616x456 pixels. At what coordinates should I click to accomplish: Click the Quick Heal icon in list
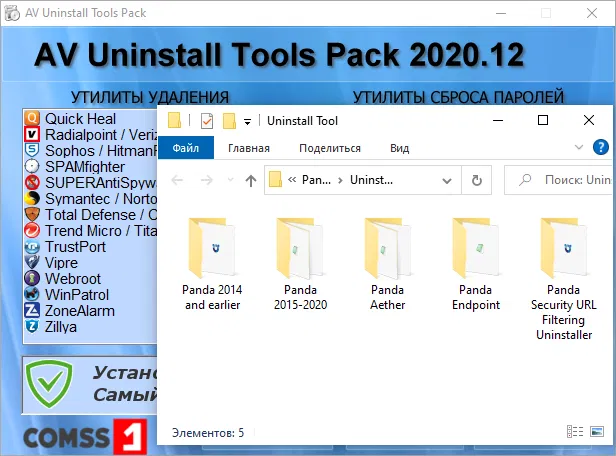32,118
